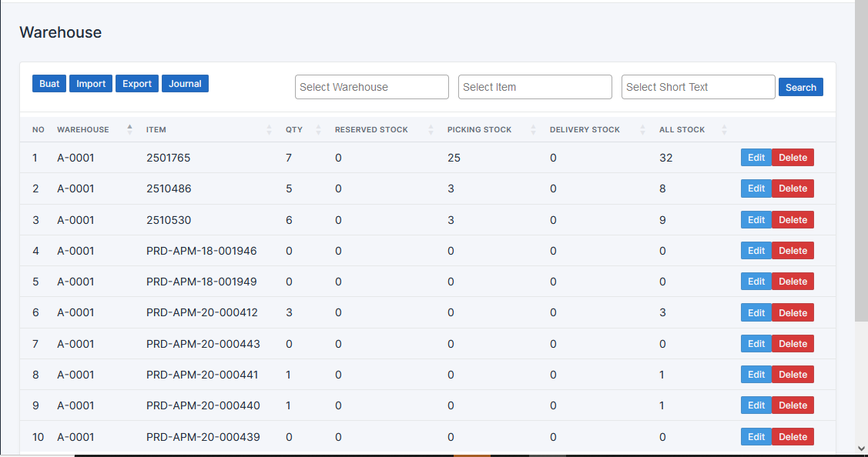Click the Buat button
Image resolution: width=868 pixels, height=457 pixels.
pos(49,84)
